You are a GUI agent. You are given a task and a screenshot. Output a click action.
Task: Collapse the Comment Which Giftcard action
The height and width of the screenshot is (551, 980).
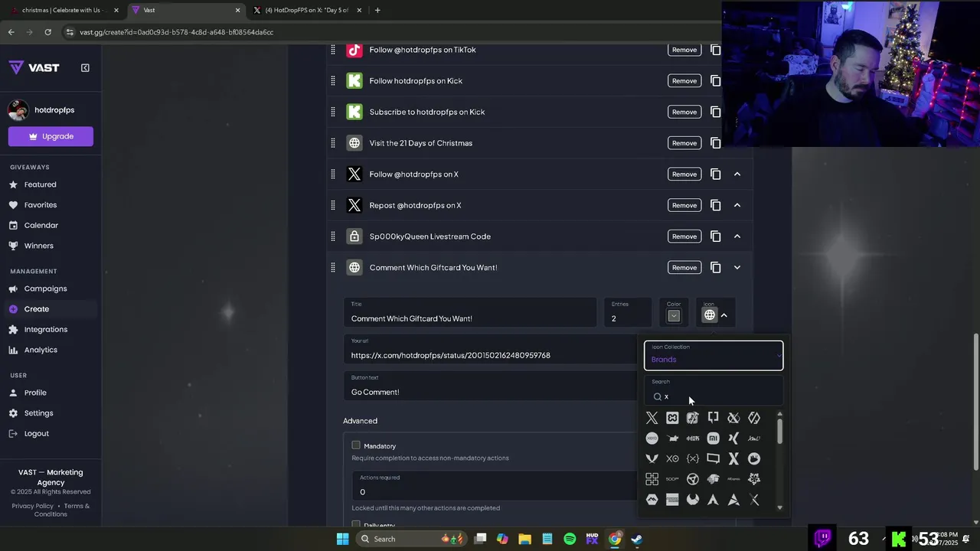(737, 268)
